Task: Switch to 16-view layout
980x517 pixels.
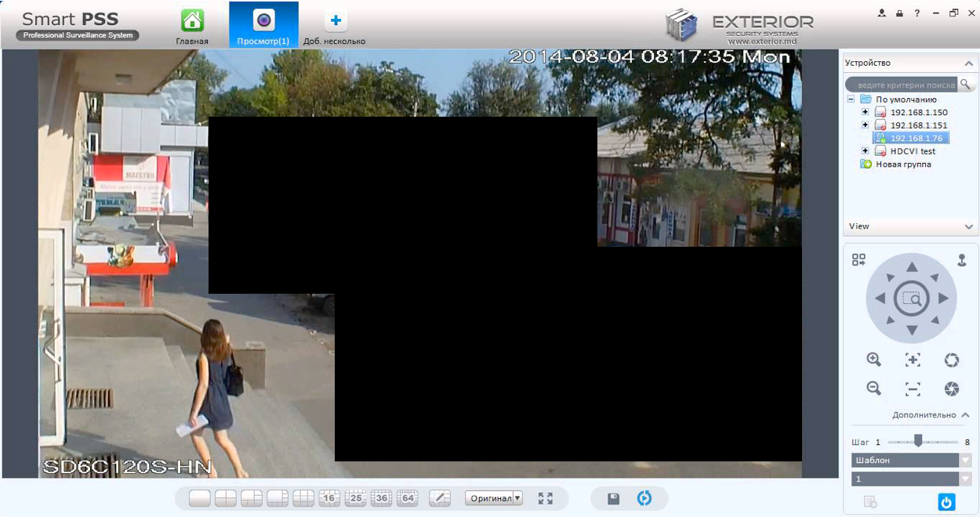Action: [x=329, y=498]
